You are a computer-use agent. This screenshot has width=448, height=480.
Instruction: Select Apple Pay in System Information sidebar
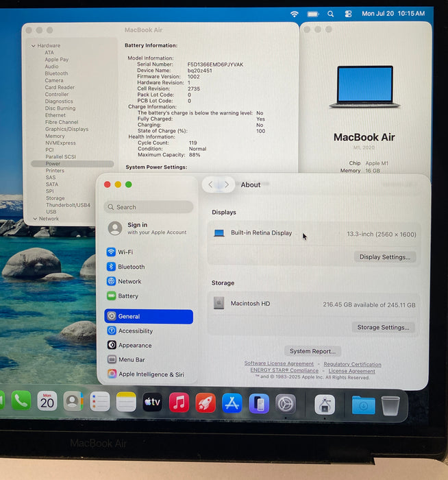point(57,60)
